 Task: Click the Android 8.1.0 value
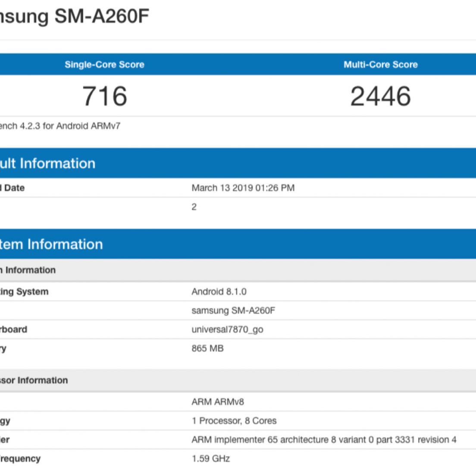[x=219, y=292]
